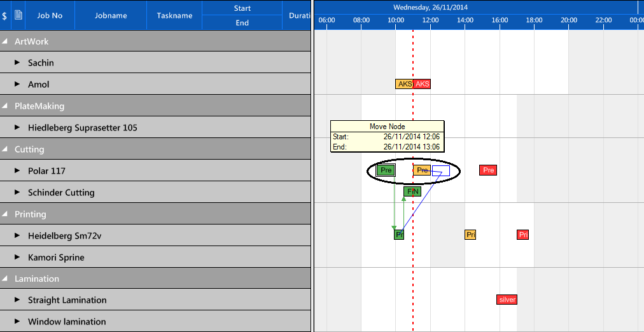Screen dimensions: 644x332
Task: Expand the Polar 117 row
Action: pos(17,170)
